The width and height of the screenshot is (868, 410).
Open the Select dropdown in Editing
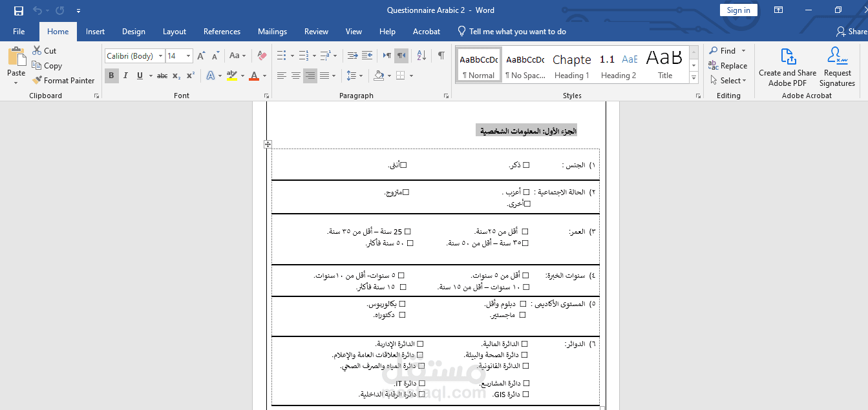pyautogui.click(x=728, y=80)
